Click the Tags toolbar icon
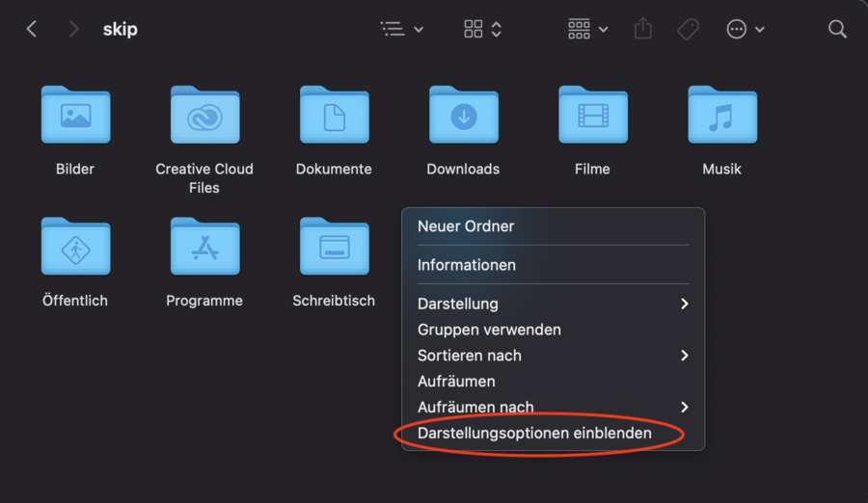 (x=688, y=29)
